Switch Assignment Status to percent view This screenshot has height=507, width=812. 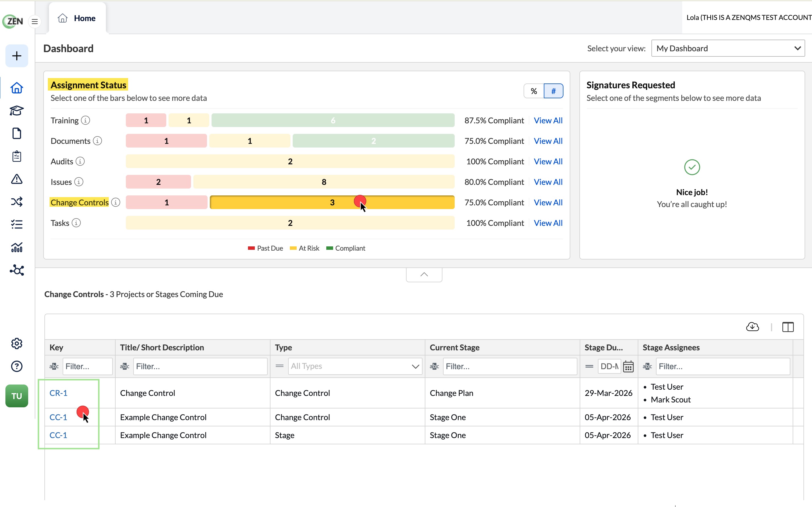pyautogui.click(x=534, y=91)
